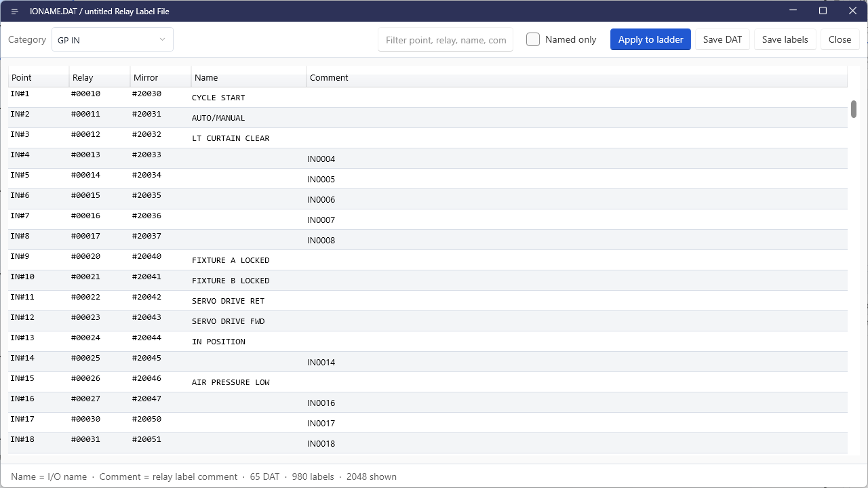Open the Category GP IN dropdown
The image size is (868, 488).
click(113, 39)
